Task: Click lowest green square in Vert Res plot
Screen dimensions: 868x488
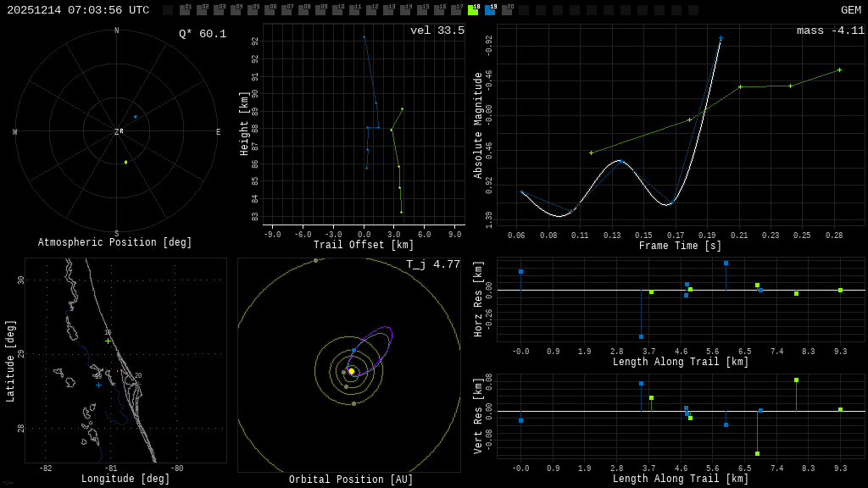Action: click(x=757, y=454)
